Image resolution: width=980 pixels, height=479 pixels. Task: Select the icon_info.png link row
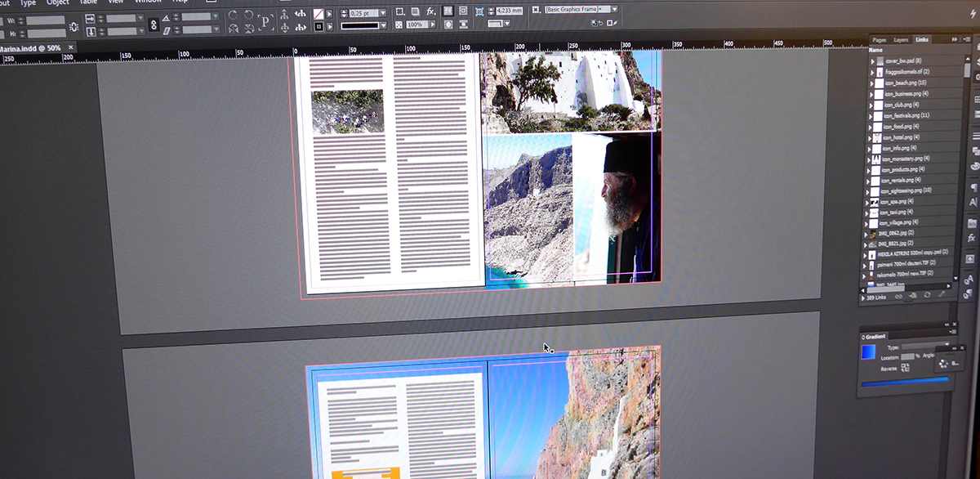915,148
